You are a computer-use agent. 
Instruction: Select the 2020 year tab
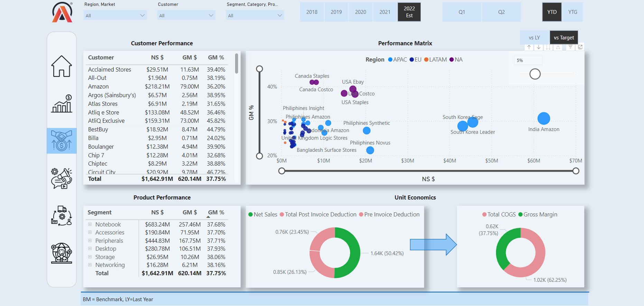[361, 12]
